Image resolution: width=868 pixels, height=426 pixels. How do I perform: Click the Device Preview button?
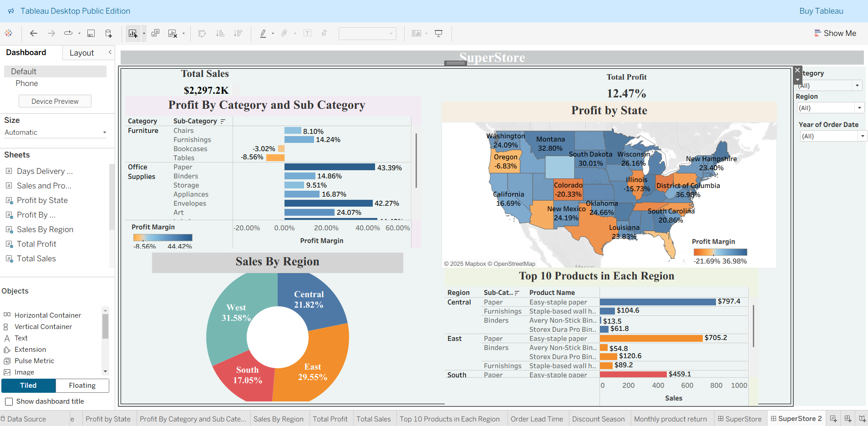55,101
